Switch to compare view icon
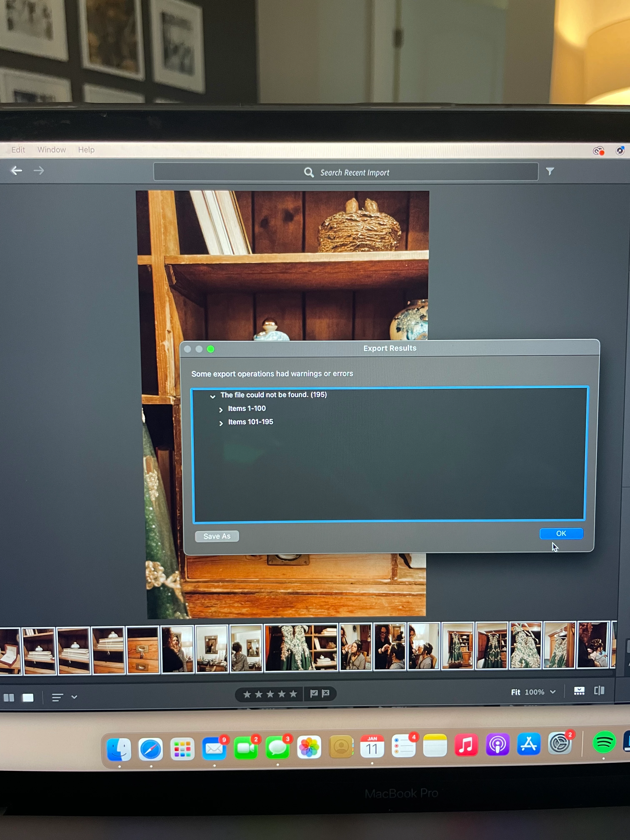 [x=9, y=697]
